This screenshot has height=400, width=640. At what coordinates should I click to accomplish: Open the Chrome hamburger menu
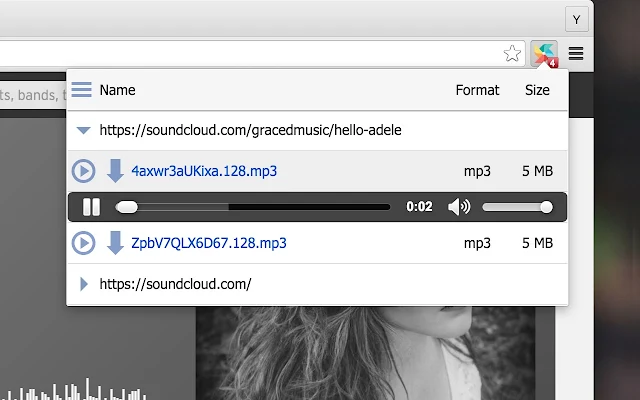[576, 53]
